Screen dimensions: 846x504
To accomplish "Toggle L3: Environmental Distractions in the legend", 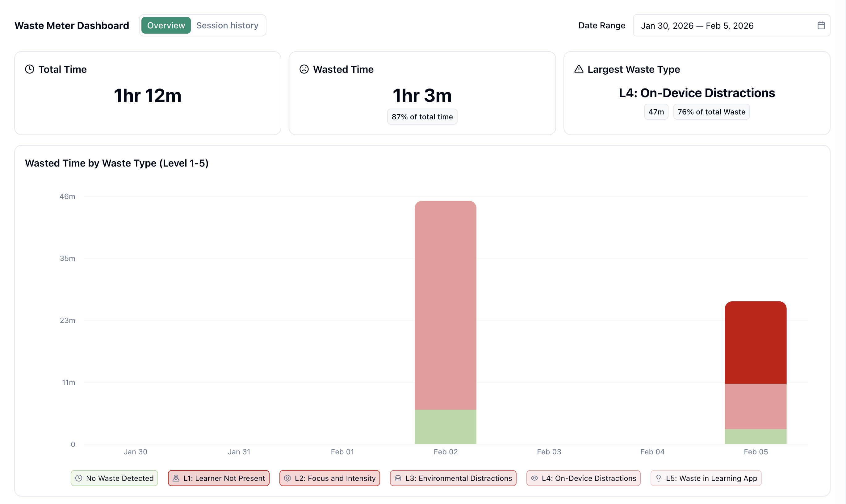I will click(453, 478).
